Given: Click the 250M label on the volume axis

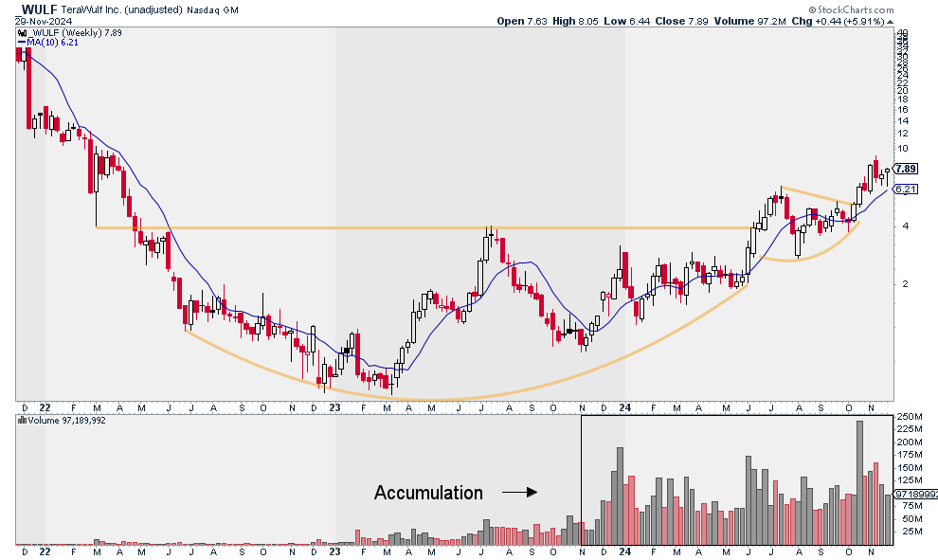Looking at the screenshot, I should click(910, 416).
